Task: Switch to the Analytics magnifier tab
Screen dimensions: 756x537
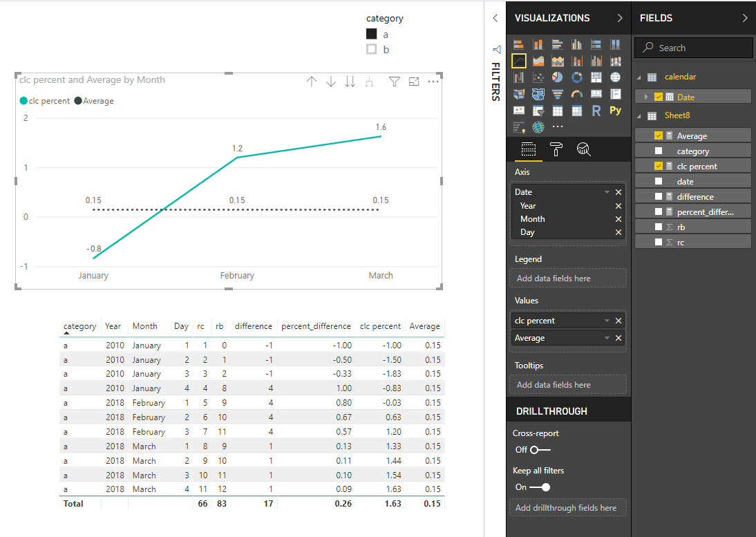Action: (x=583, y=149)
